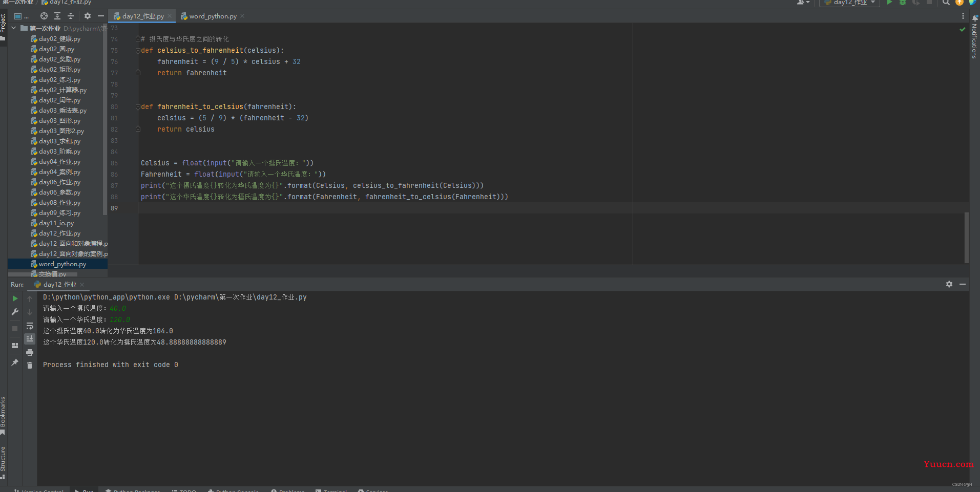Open day02_健康.py in project tree
Image resolution: width=980 pixels, height=492 pixels.
click(55, 39)
